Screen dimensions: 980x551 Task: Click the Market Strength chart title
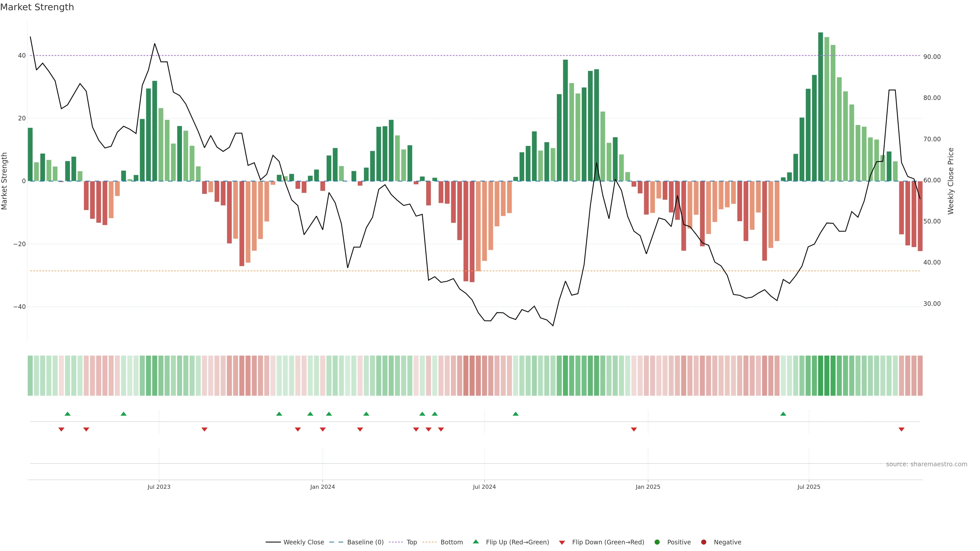(x=37, y=7)
